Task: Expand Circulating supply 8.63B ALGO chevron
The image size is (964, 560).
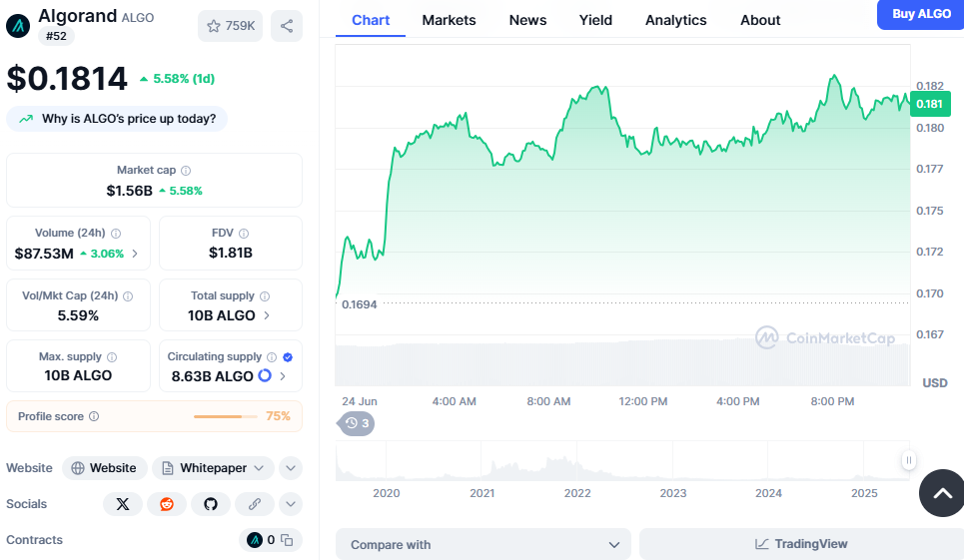Action: (x=282, y=375)
